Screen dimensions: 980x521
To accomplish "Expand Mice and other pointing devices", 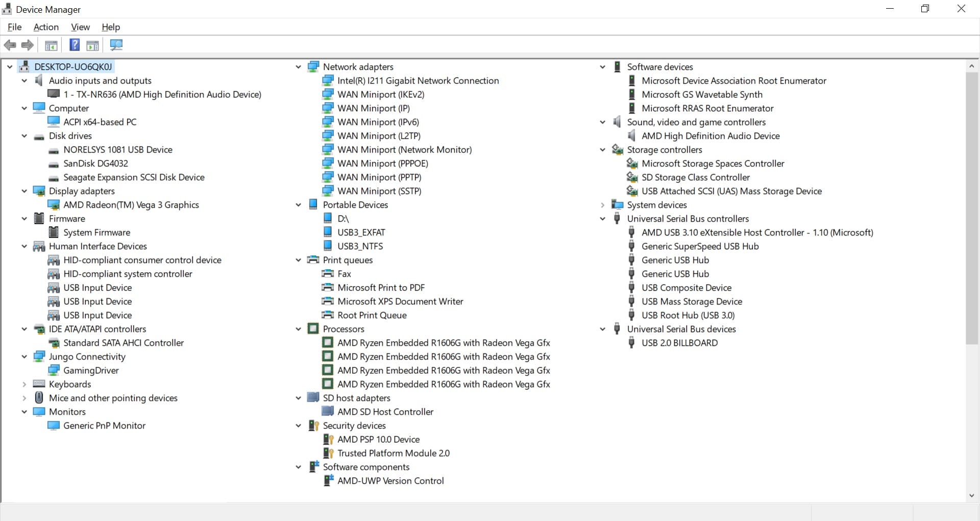I will pyautogui.click(x=24, y=398).
